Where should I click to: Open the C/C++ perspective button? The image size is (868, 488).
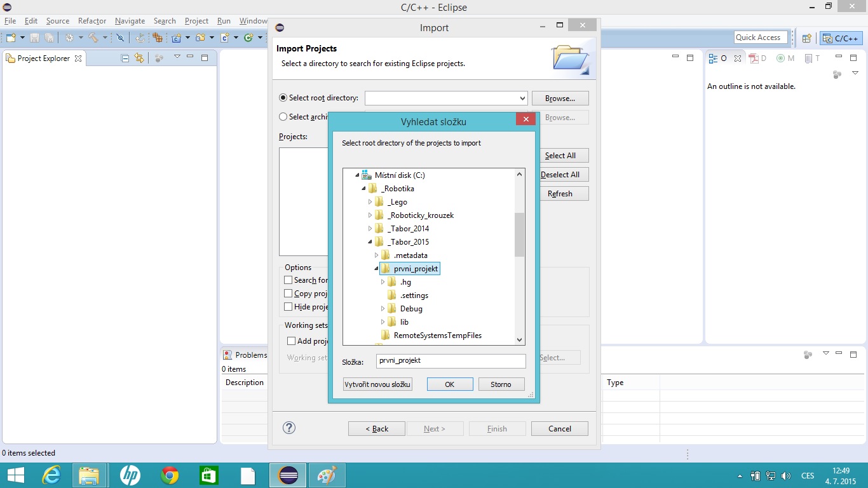[841, 38]
